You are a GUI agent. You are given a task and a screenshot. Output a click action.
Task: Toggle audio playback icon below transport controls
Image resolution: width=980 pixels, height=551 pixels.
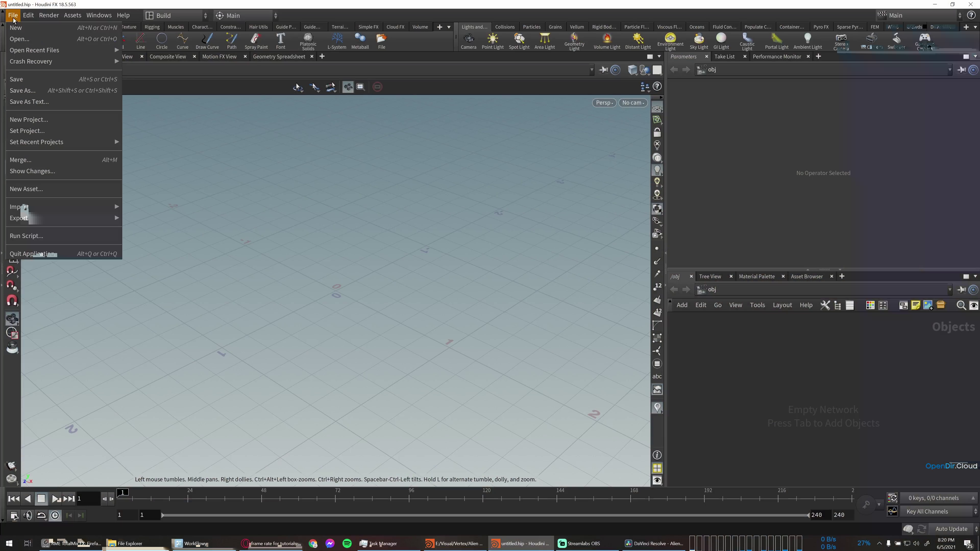pyautogui.click(x=28, y=515)
